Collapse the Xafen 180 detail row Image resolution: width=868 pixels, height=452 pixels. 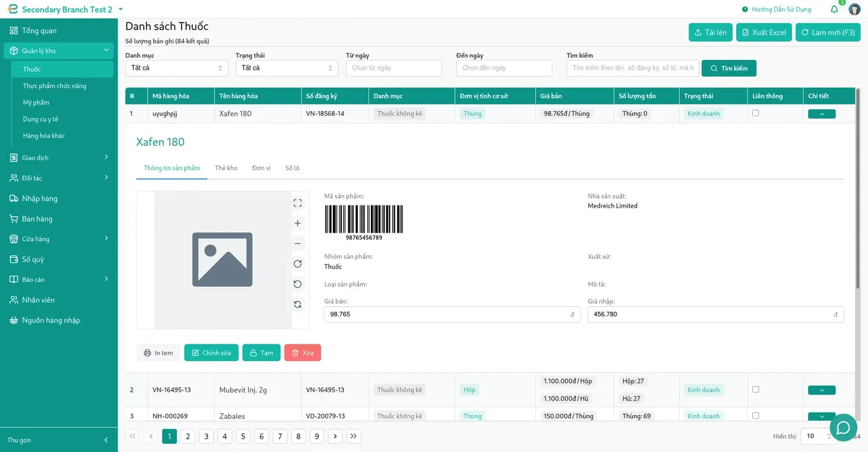[x=822, y=114]
